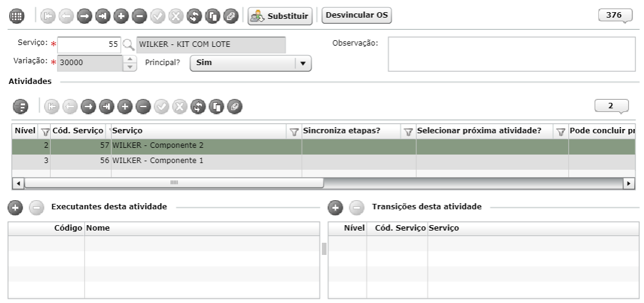Confirm save checkmark in top toolbar
This screenshot has width=644, height=303.
158,16
